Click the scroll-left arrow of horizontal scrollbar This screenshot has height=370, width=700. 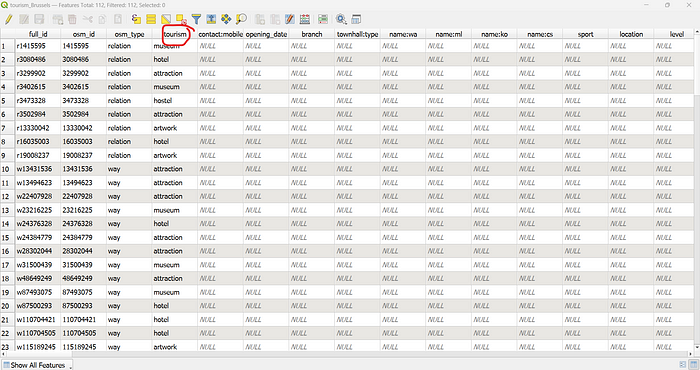[x=3, y=354]
